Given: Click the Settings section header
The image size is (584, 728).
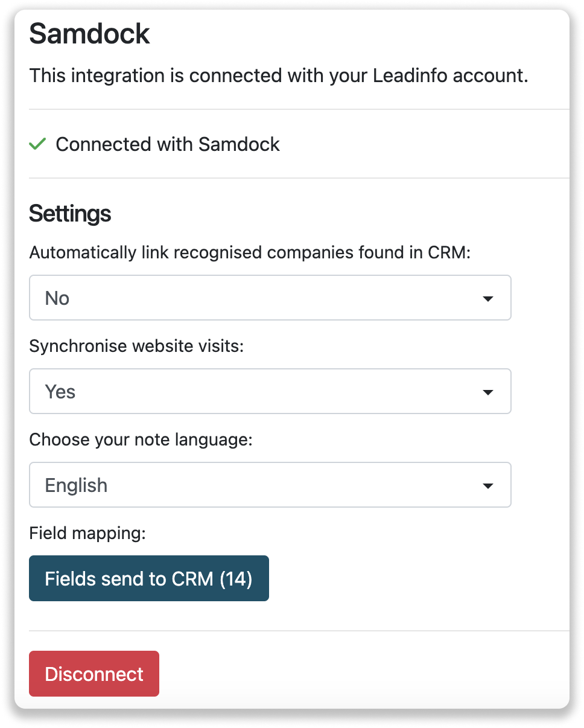Looking at the screenshot, I should [x=69, y=213].
